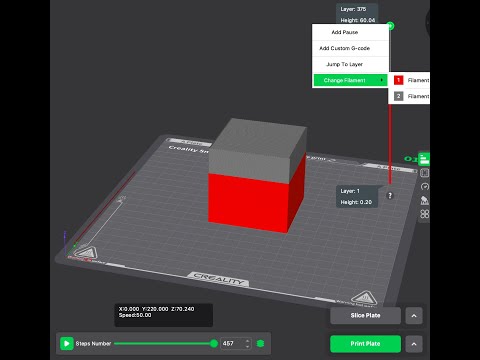The image size is (480, 360).
Task: Choose Jump To Layer option
Action: (x=350, y=64)
